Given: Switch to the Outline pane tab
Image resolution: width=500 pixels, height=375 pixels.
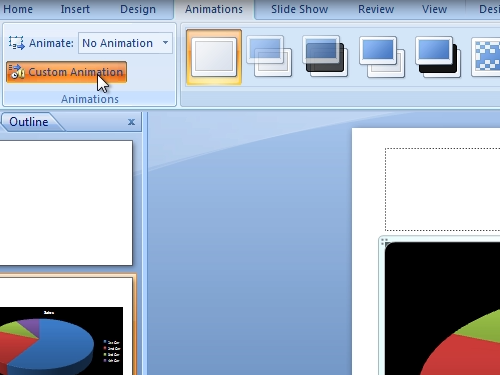Looking at the screenshot, I should pos(29,122).
